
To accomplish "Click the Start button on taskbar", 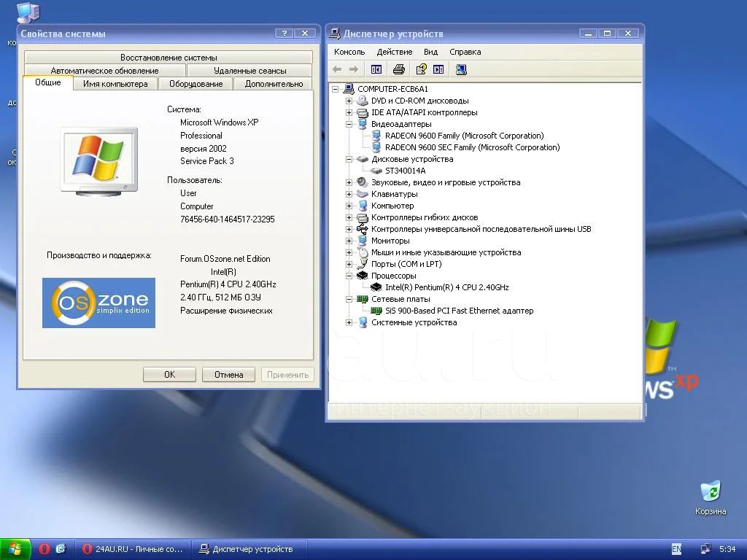I will click(x=16, y=549).
